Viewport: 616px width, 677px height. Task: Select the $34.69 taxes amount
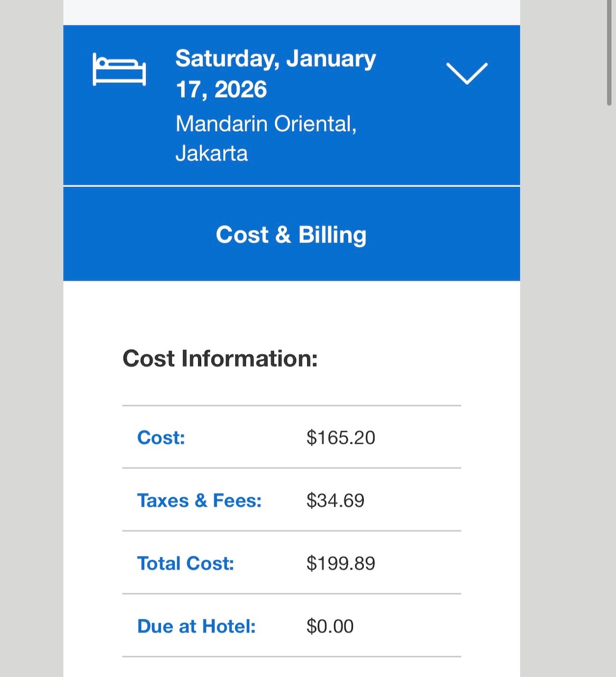tap(335, 500)
